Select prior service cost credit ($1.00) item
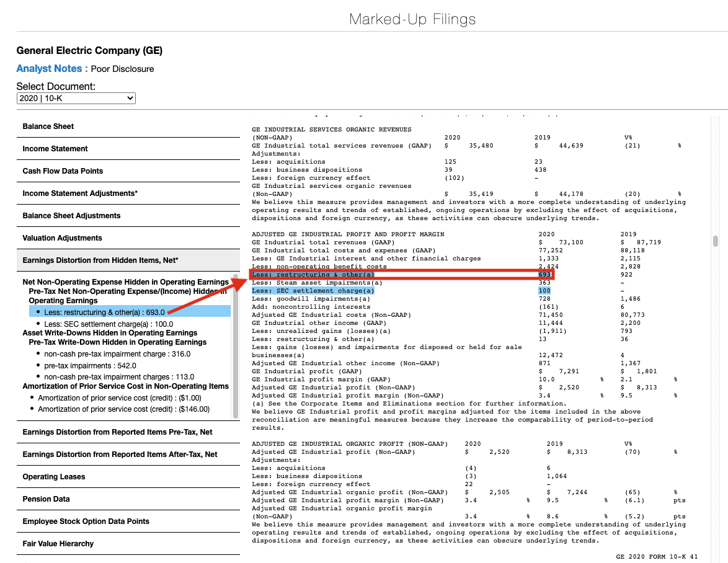This screenshot has width=728, height=563. 119,398
